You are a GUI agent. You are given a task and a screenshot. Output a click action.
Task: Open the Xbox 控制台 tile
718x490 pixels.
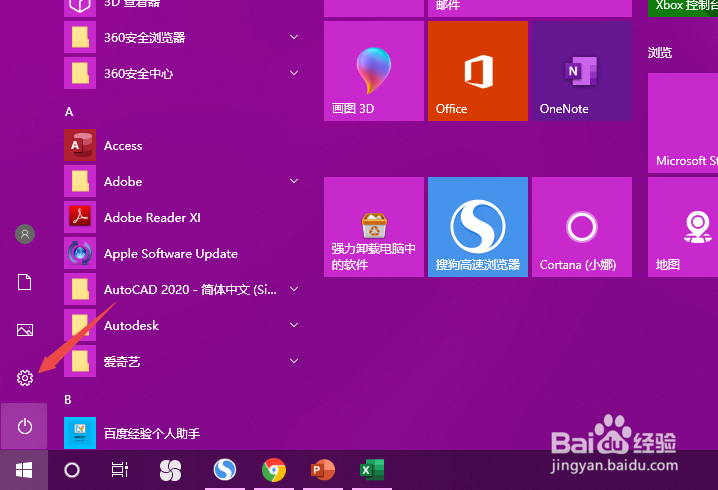[x=683, y=8]
